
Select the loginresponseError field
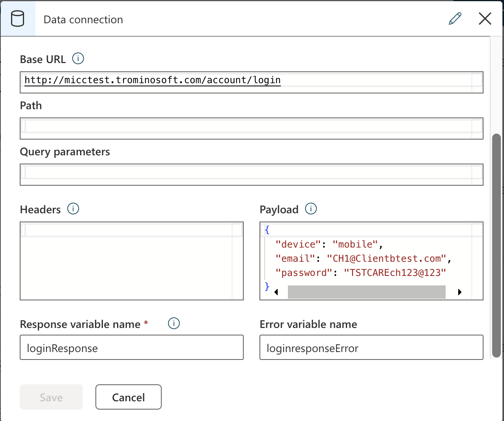point(371,347)
